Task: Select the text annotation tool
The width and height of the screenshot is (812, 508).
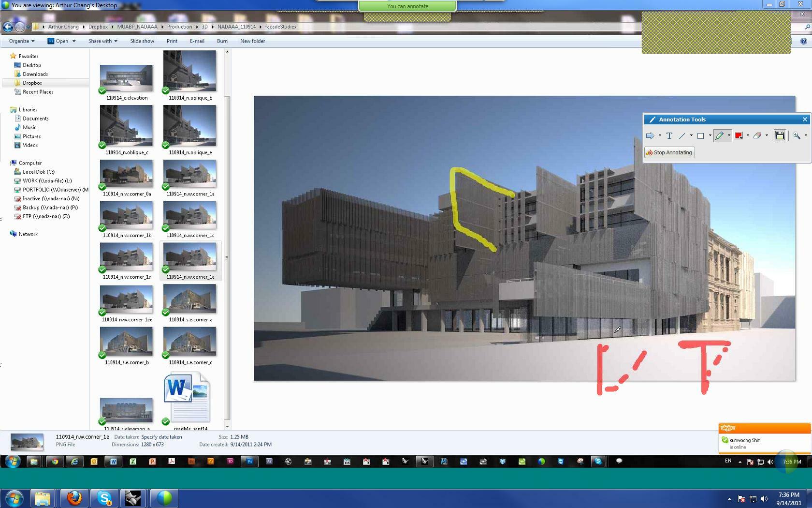Action: coord(669,136)
